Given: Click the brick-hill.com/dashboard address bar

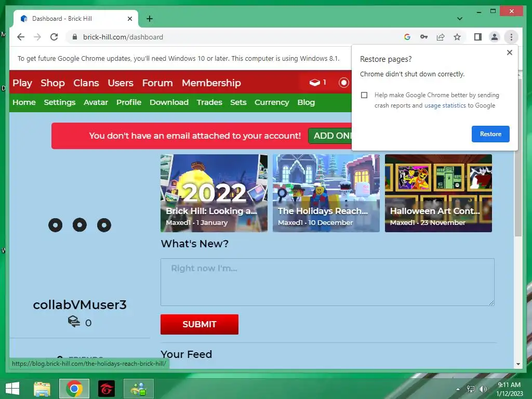Looking at the screenshot, I should pos(234,37).
